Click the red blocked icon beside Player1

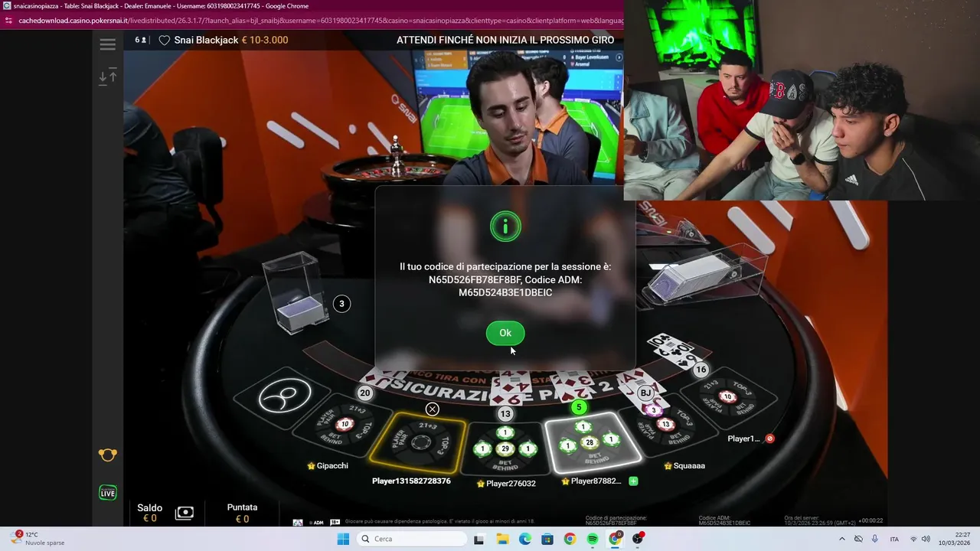click(770, 439)
